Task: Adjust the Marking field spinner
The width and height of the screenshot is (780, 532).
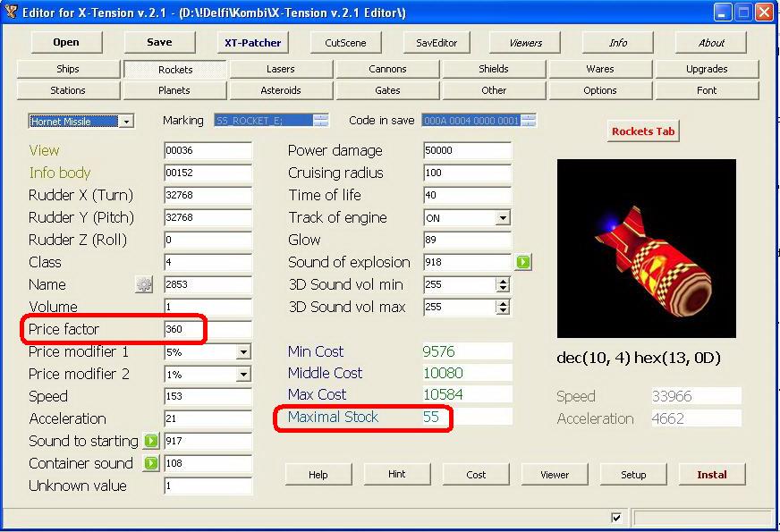Action: point(321,121)
